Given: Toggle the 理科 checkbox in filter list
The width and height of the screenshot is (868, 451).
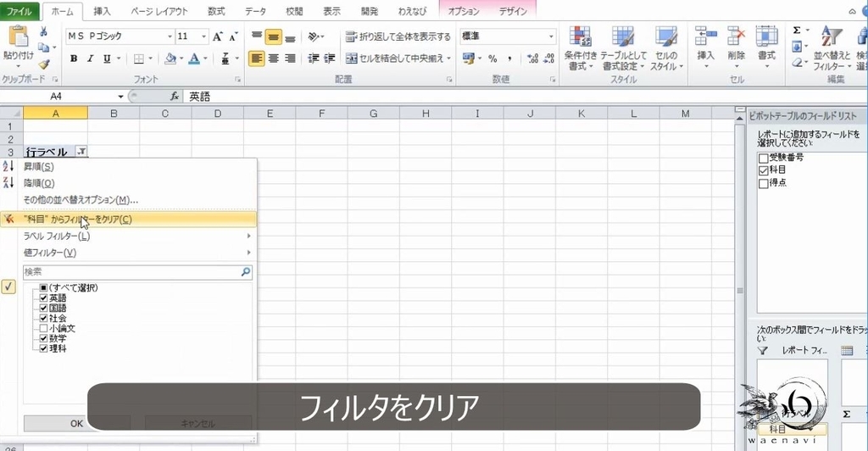Looking at the screenshot, I should (44, 348).
